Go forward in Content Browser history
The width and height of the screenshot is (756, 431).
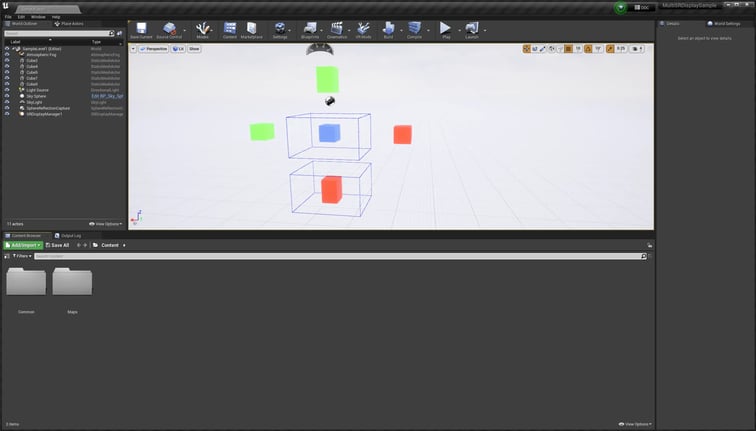[x=85, y=245]
